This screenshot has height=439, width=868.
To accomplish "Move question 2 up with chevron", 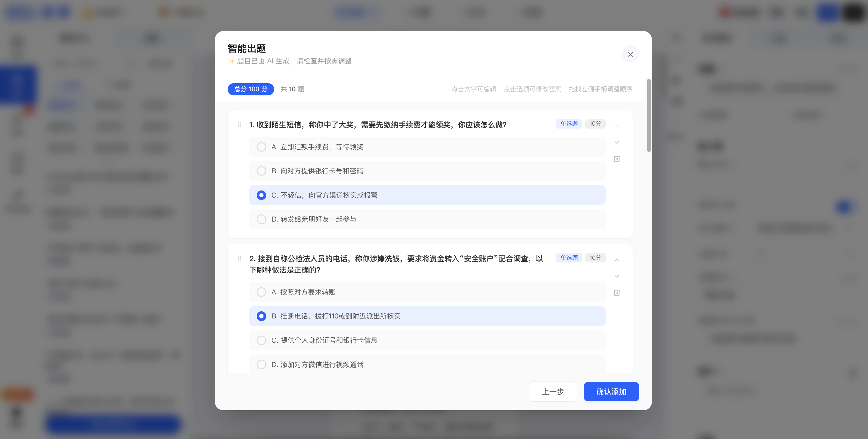I will 617,260.
